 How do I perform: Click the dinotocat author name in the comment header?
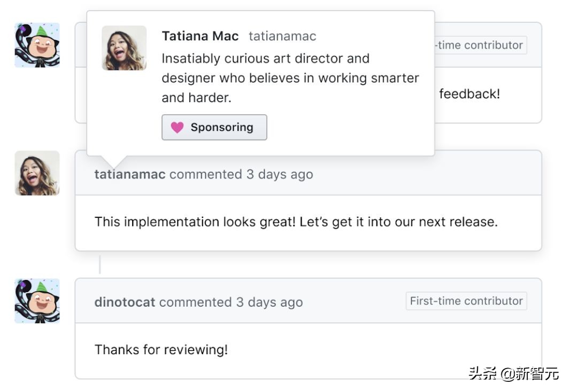pos(125,302)
